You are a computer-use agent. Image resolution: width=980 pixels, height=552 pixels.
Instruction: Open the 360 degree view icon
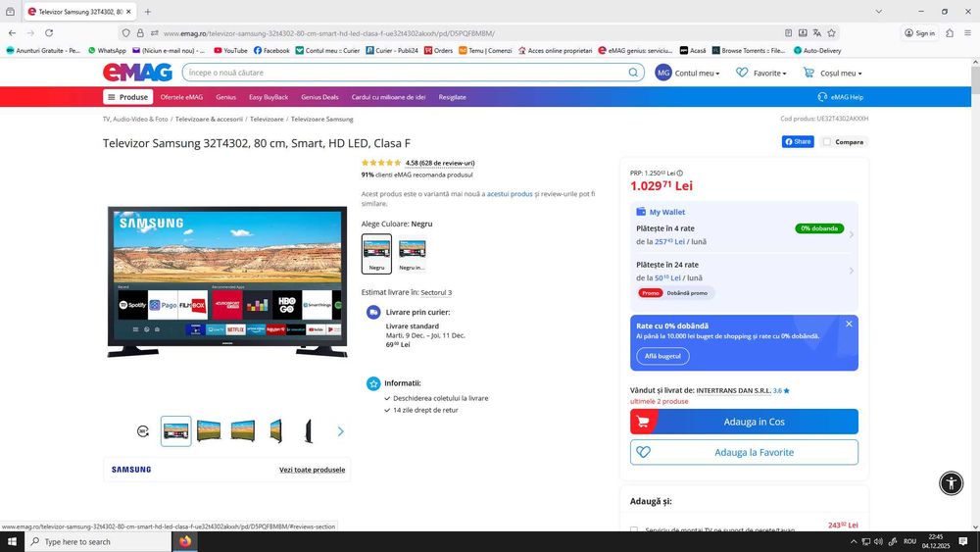(143, 431)
